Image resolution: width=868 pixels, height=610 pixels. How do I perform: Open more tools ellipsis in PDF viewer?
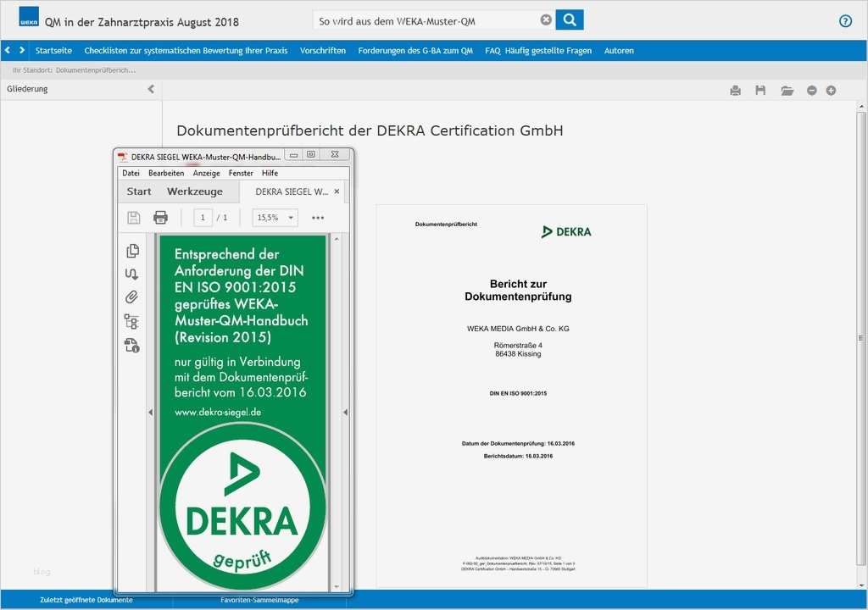[318, 218]
